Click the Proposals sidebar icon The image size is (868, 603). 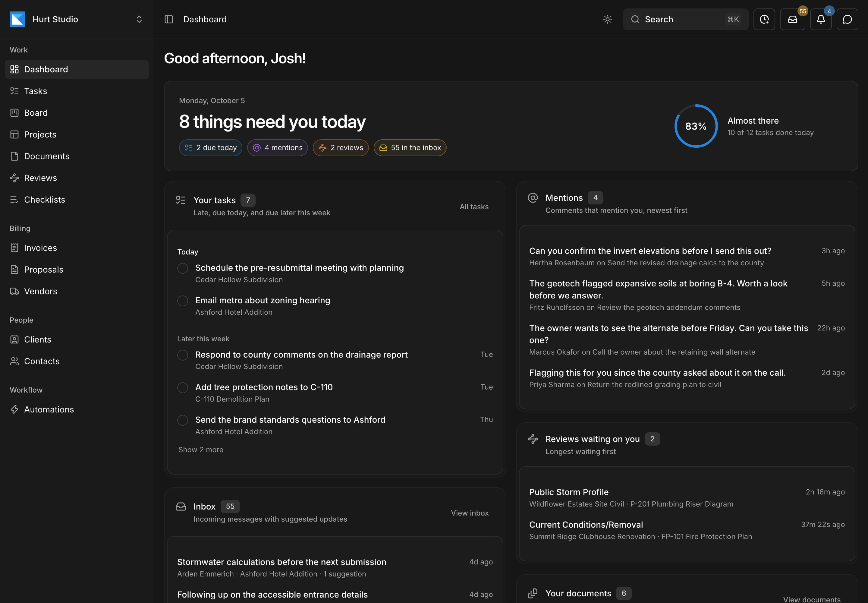coord(14,269)
